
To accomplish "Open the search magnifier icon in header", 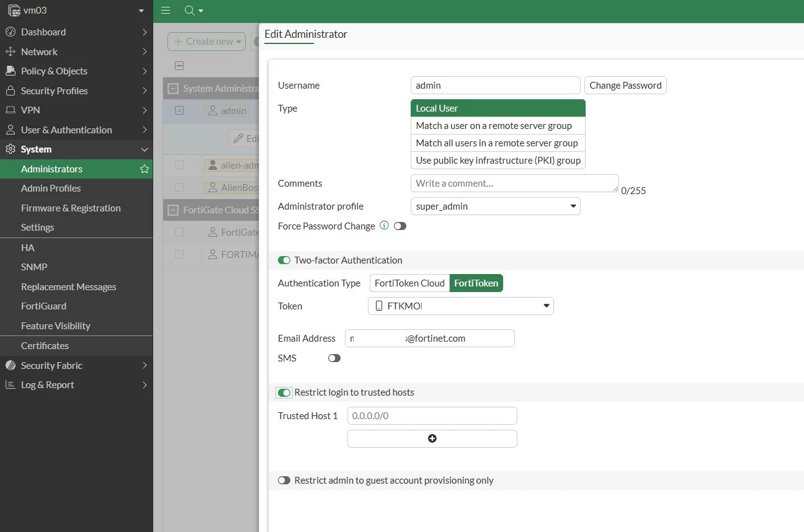I will pyautogui.click(x=190, y=11).
